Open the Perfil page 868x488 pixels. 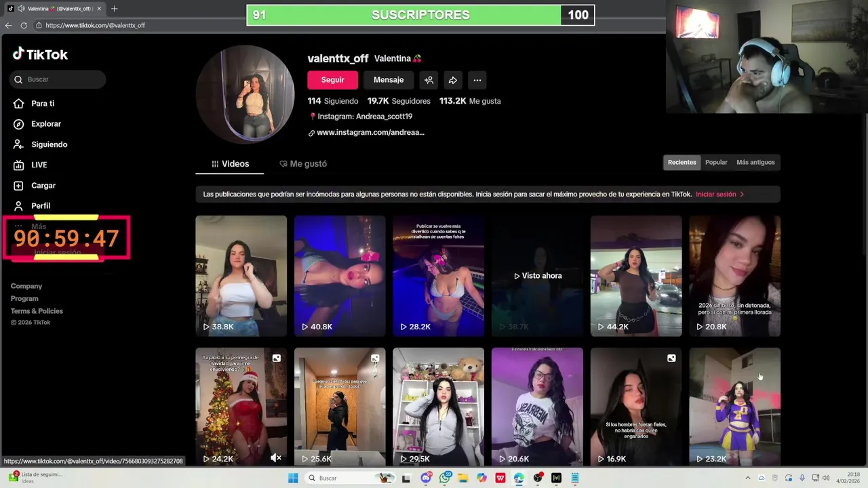click(32, 205)
